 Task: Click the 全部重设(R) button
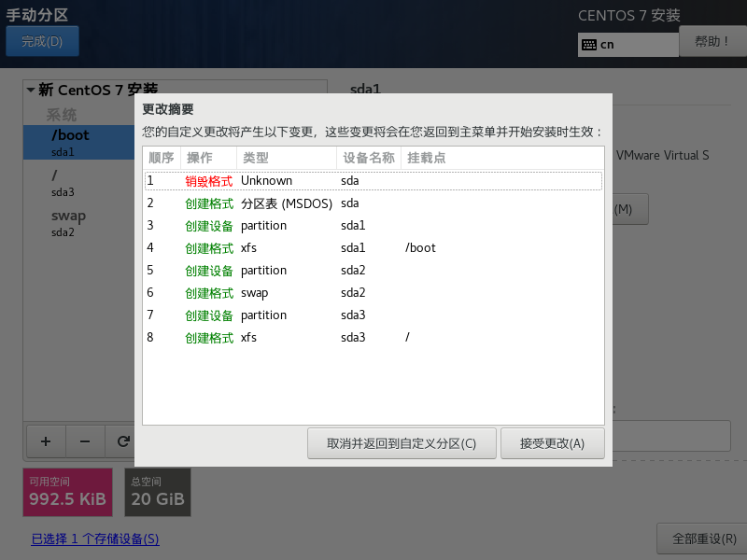704,539
